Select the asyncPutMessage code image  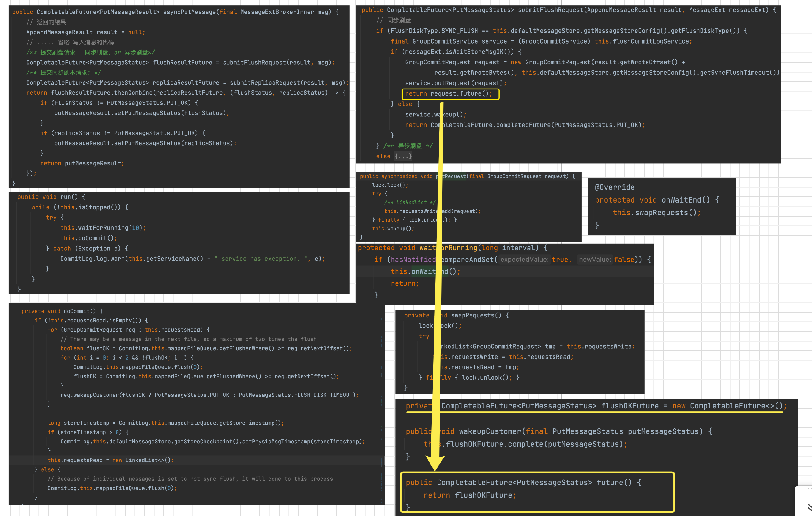(179, 96)
